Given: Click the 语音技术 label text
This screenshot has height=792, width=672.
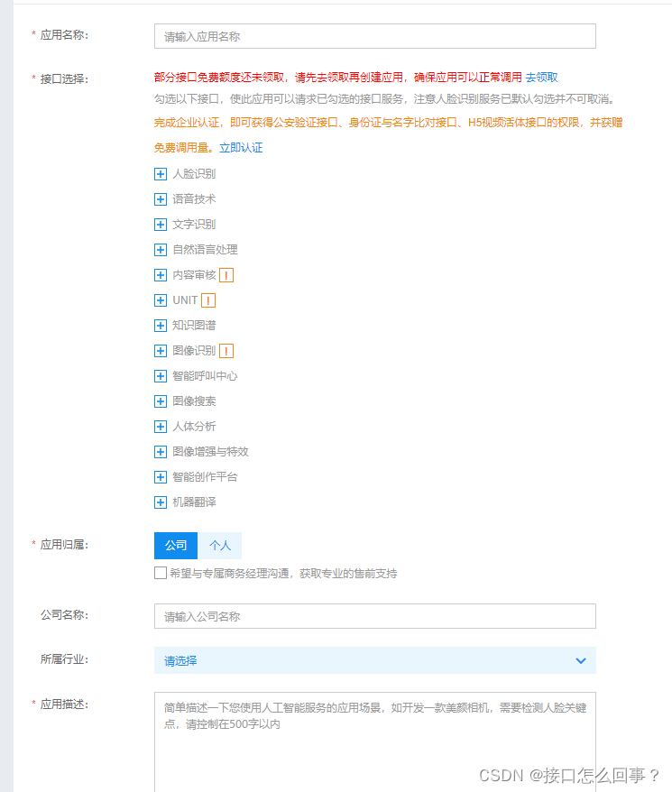Looking at the screenshot, I should pyautogui.click(x=194, y=199).
